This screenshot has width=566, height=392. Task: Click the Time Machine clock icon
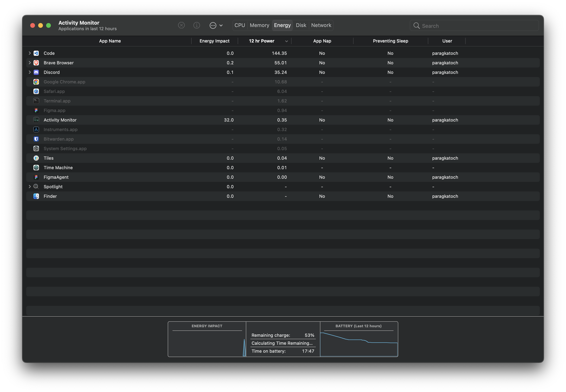pos(36,168)
